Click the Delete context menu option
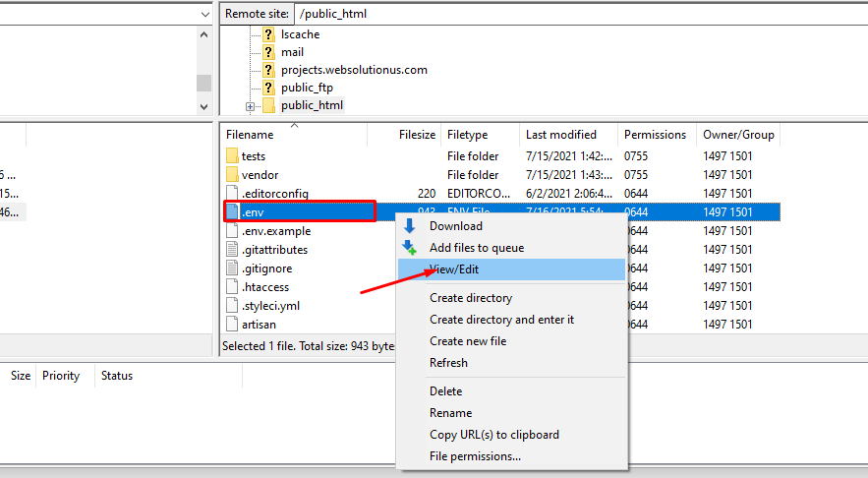This screenshot has height=478, width=868. point(445,391)
